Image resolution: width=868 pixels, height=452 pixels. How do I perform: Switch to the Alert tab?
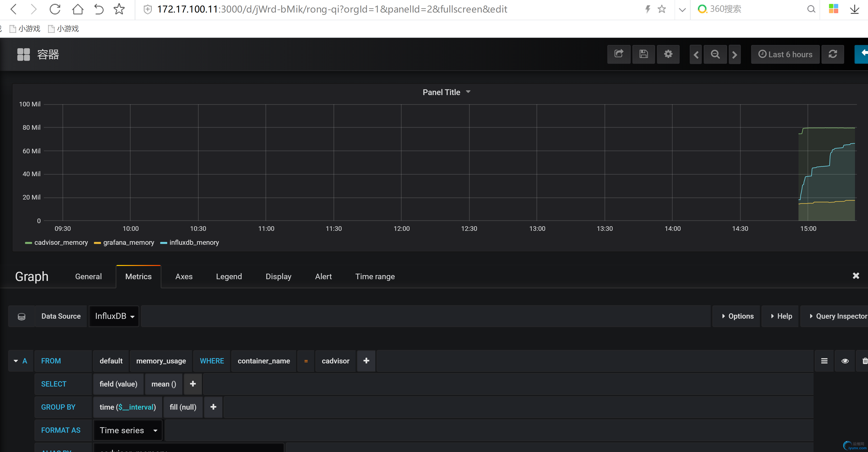click(x=324, y=276)
